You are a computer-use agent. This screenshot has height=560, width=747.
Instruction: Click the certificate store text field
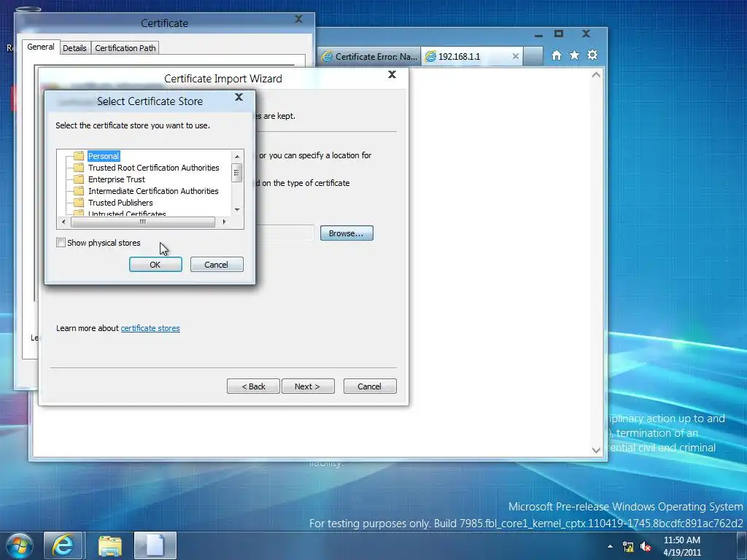(x=285, y=233)
